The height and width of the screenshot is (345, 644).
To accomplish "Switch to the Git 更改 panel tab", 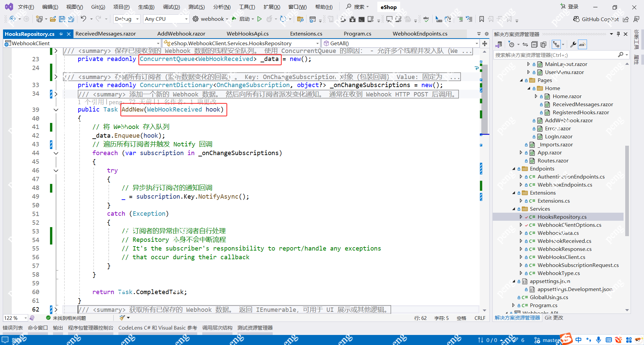I will 554,318.
